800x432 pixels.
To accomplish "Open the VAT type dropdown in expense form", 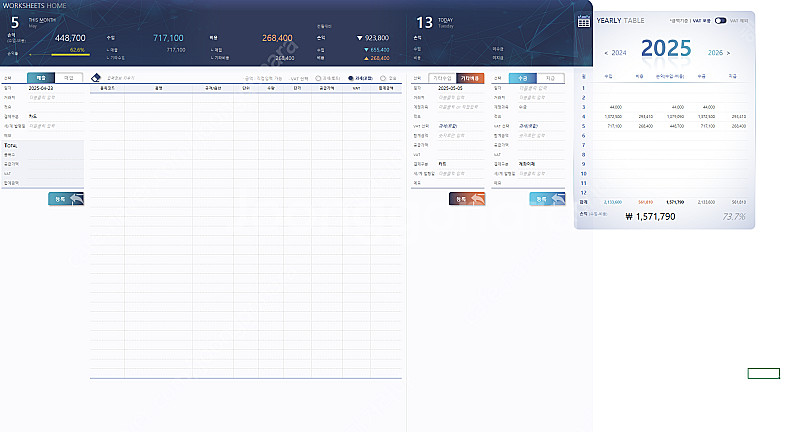I will click(x=461, y=126).
